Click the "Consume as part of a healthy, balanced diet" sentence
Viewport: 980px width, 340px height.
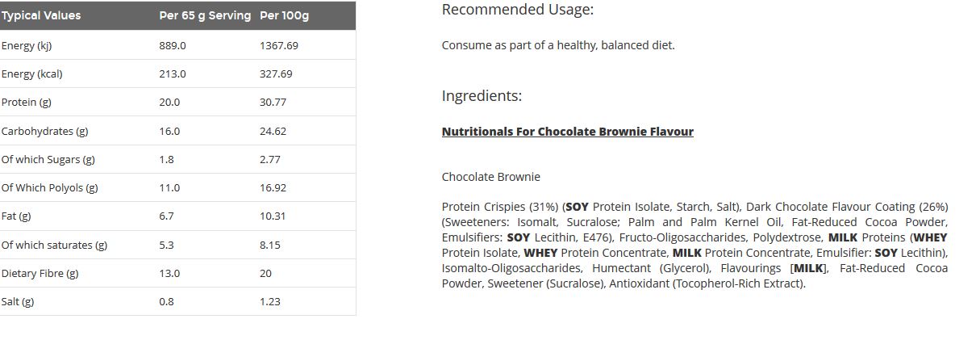tap(557, 45)
